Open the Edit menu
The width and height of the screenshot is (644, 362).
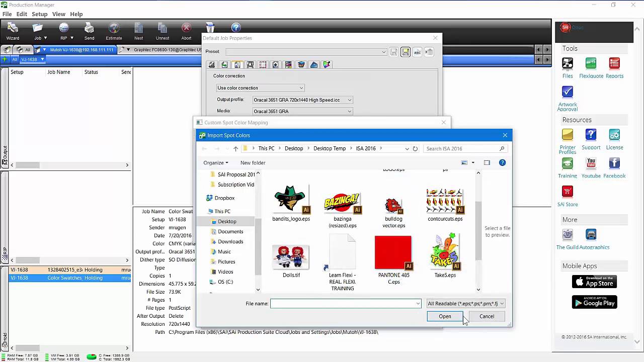22,14
